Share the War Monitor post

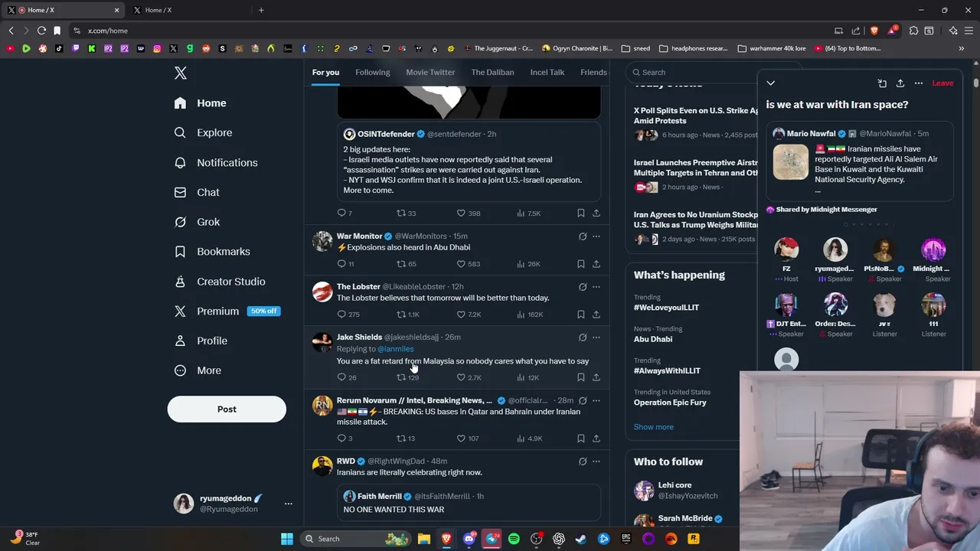tap(596, 264)
